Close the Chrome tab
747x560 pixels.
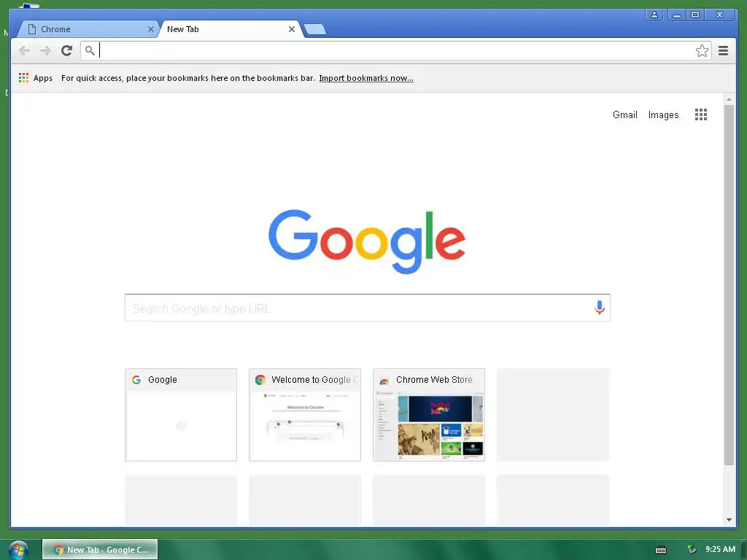150,29
